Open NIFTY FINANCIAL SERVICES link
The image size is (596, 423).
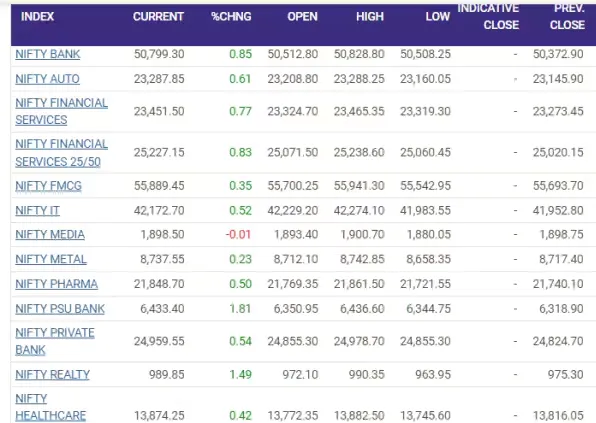(x=61, y=111)
